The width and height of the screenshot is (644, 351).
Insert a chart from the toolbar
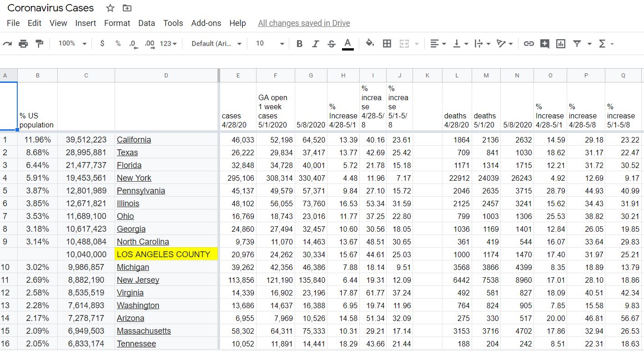tap(560, 43)
